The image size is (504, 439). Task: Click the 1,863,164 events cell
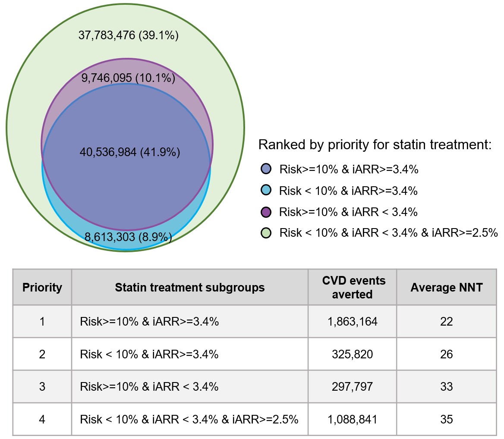353,321
